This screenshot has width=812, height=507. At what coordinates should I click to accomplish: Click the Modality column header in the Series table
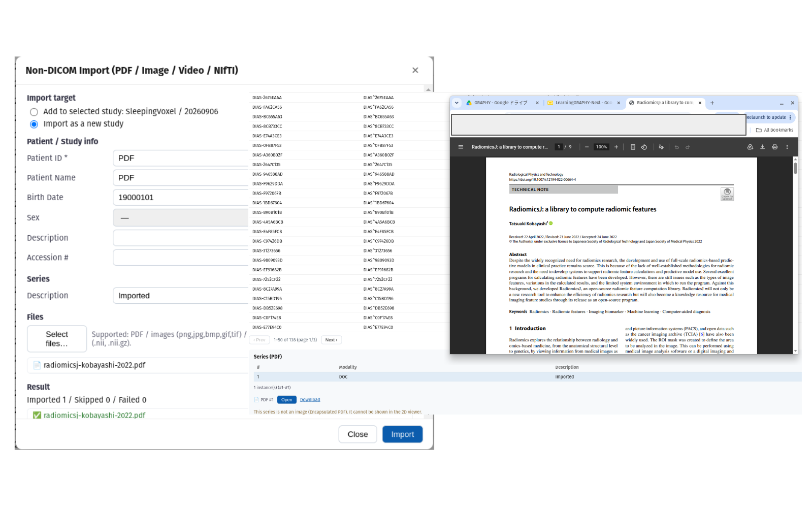[348, 367]
